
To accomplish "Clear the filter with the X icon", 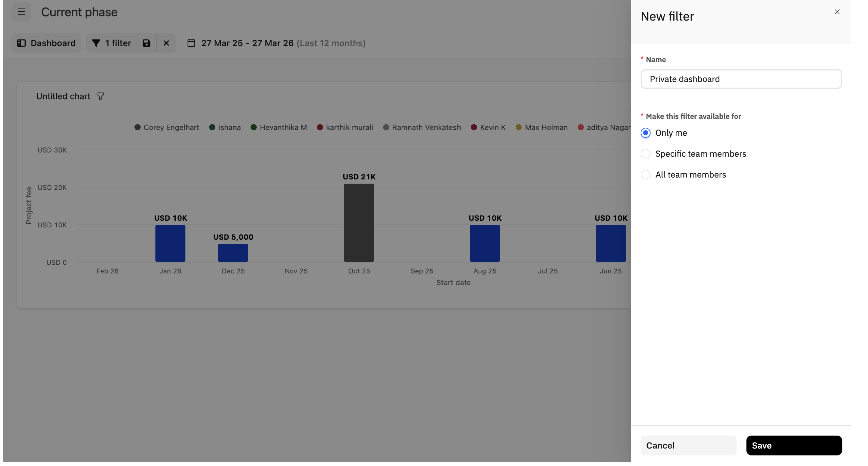I will 166,43.
